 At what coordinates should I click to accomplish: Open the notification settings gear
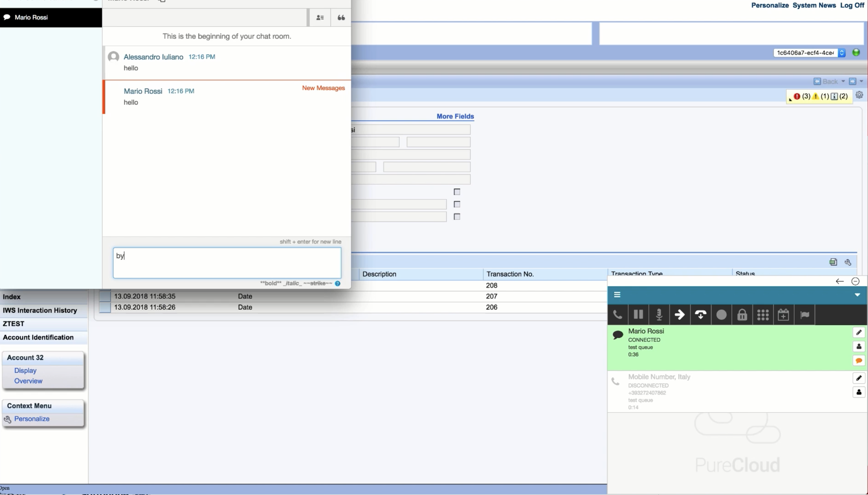pyautogui.click(x=859, y=94)
